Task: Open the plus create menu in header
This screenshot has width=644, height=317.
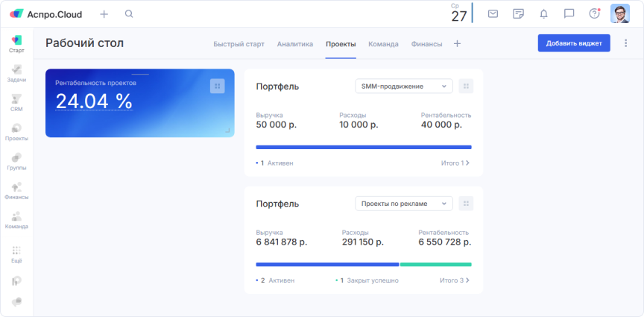Action: [104, 14]
